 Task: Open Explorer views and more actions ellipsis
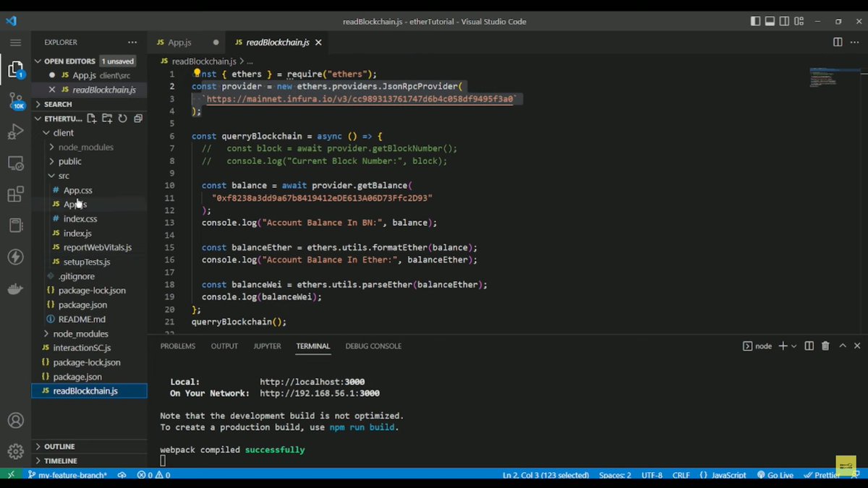132,43
